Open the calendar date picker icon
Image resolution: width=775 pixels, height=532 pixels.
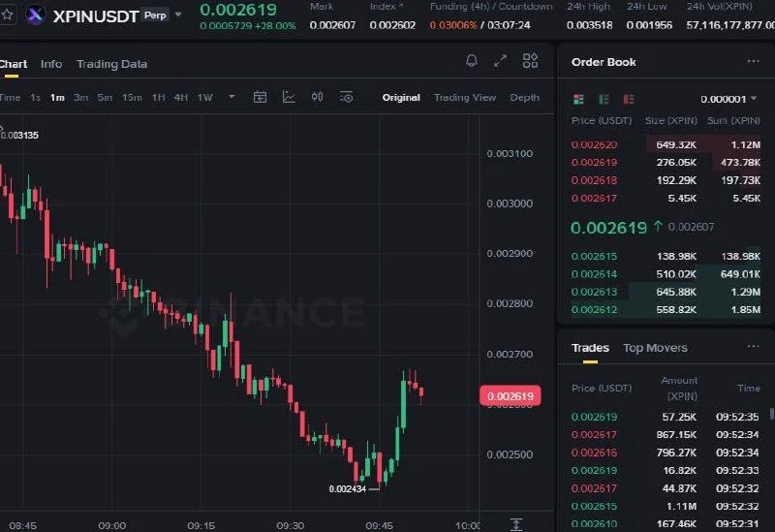point(260,97)
